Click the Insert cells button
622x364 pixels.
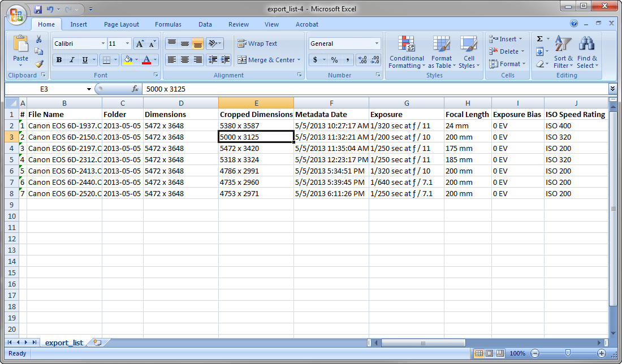(x=505, y=38)
